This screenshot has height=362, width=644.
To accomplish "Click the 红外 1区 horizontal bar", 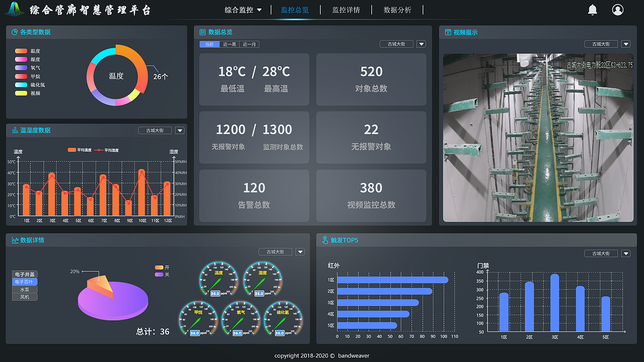I will coord(392,280).
